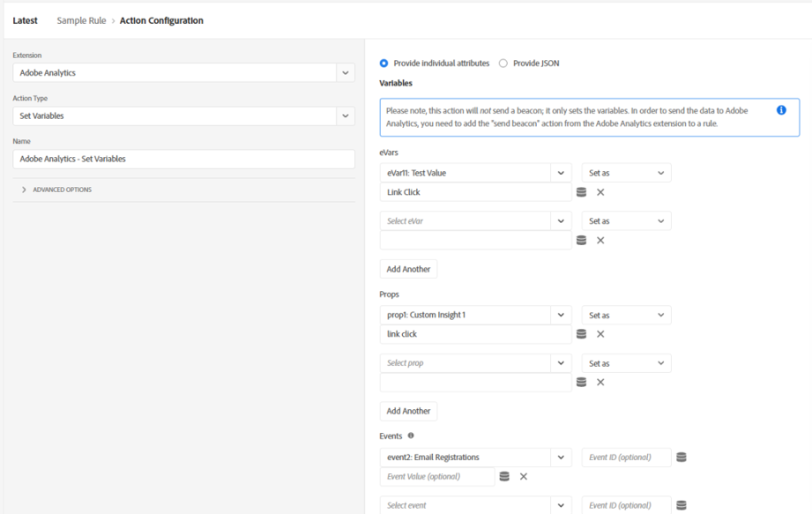The width and height of the screenshot is (812, 514).
Task: Open data element picker for Select event's Event ID
Action: pos(682,505)
